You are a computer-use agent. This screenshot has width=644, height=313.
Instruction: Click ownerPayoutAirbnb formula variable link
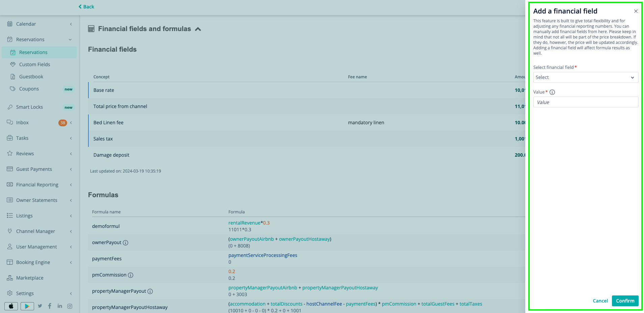click(x=252, y=239)
